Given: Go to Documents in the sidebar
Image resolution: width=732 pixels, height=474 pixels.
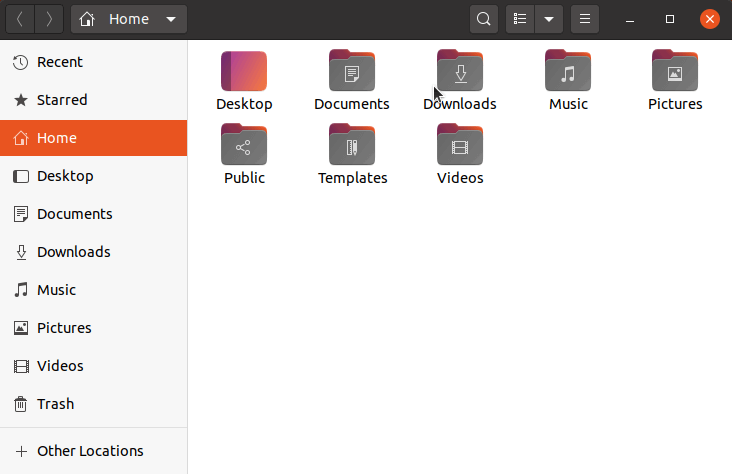Looking at the screenshot, I should coord(93,214).
